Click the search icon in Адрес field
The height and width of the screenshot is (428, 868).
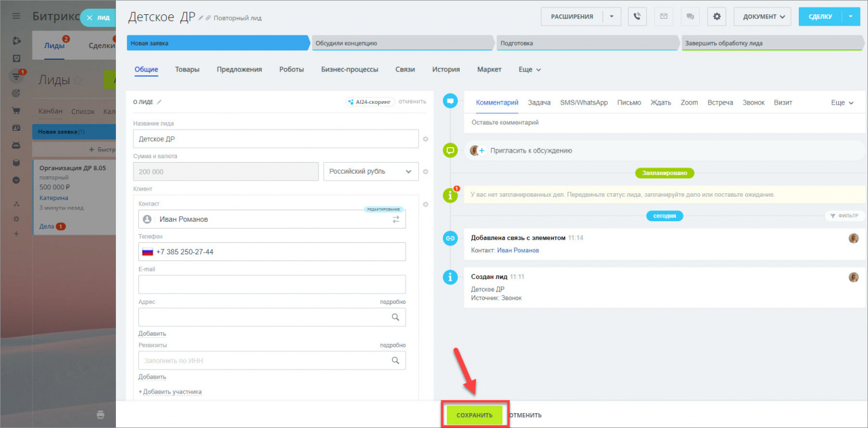tap(395, 317)
